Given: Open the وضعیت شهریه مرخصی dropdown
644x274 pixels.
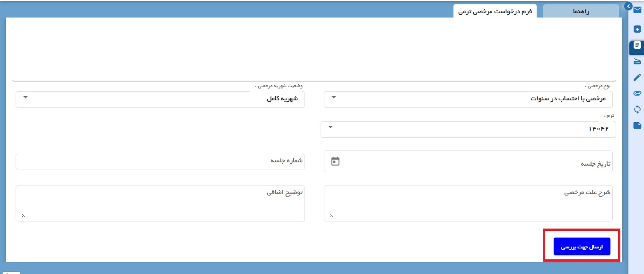Looking at the screenshot, I should tap(160, 99).
